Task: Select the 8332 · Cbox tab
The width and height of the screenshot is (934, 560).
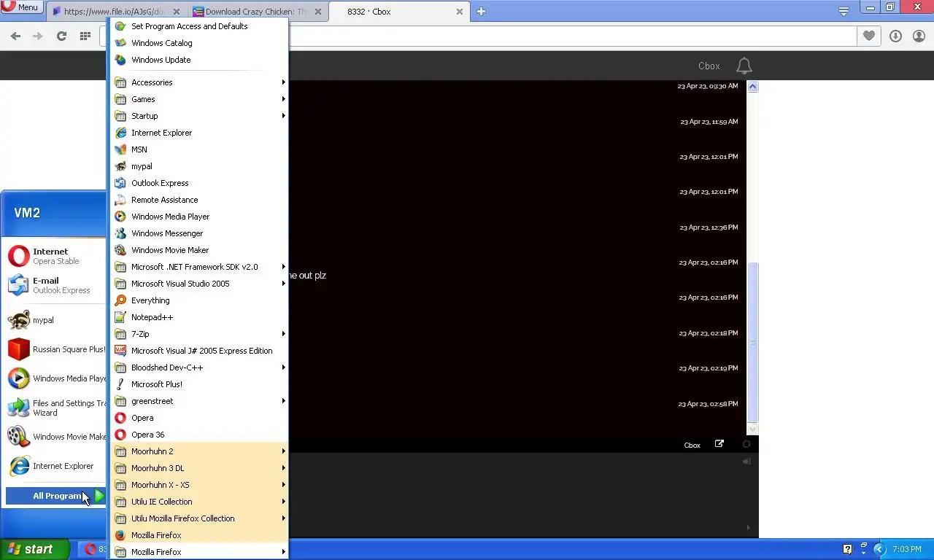Action: tap(398, 12)
